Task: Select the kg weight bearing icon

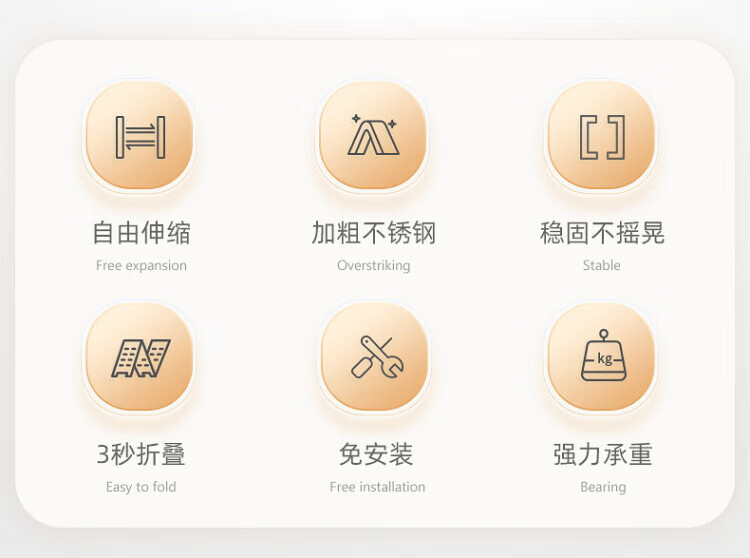Action: [604, 355]
